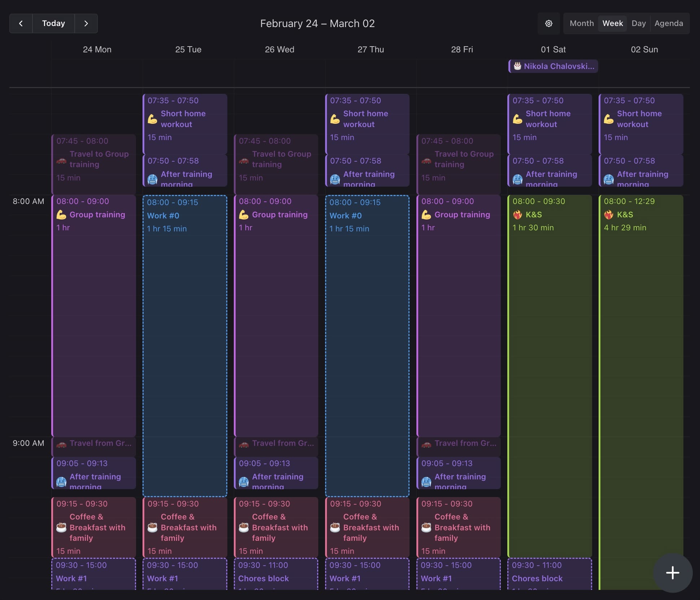Select the 28 Fri day header

pos(462,49)
